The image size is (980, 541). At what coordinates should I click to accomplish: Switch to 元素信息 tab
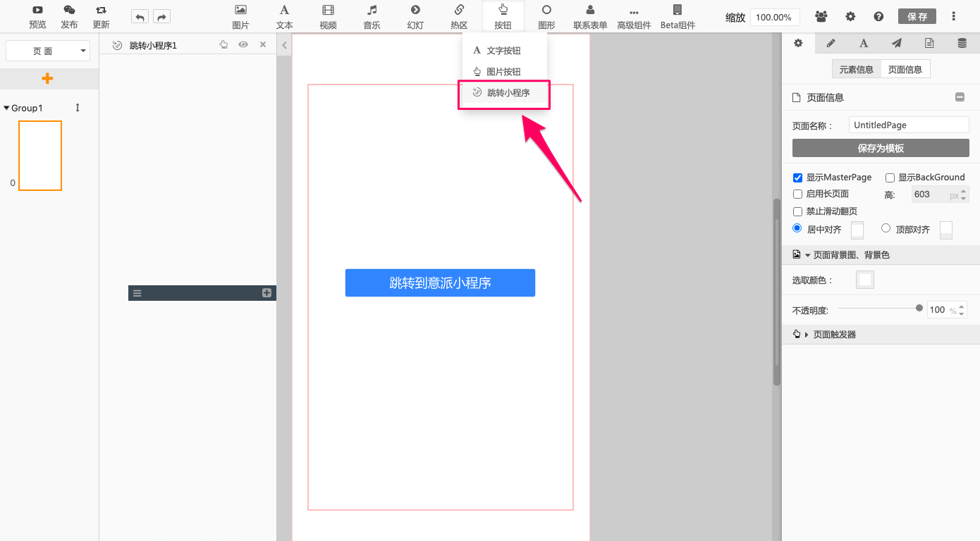coord(856,69)
